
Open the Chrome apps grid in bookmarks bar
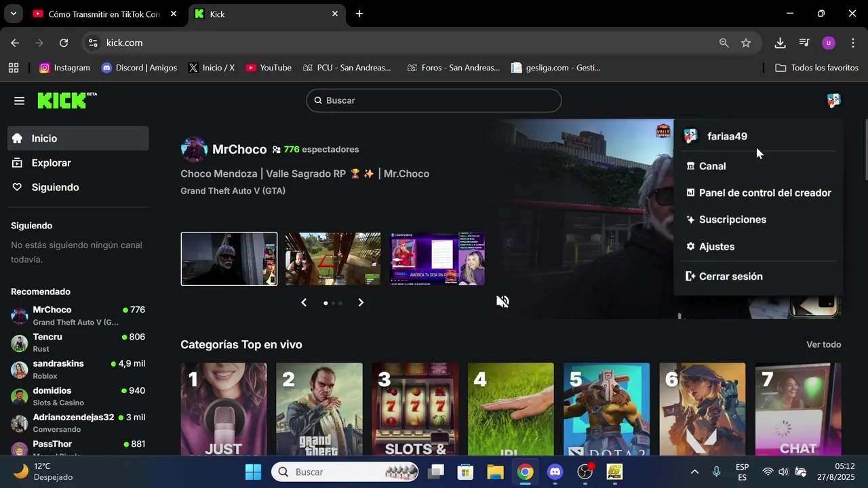click(14, 68)
